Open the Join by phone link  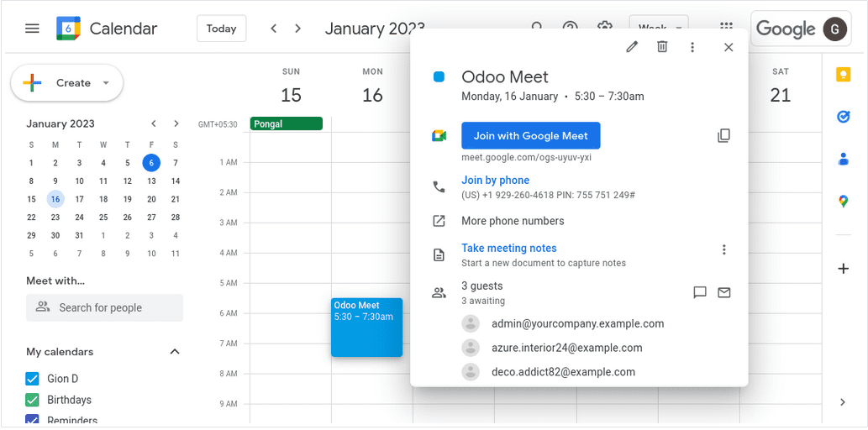[495, 180]
